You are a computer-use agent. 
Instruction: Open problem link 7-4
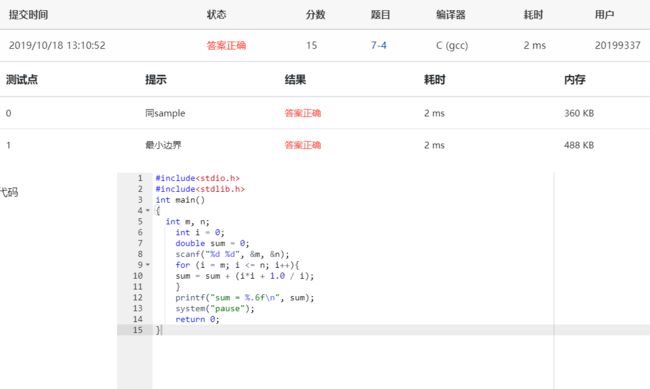pyautogui.click(x=378, y=45)
